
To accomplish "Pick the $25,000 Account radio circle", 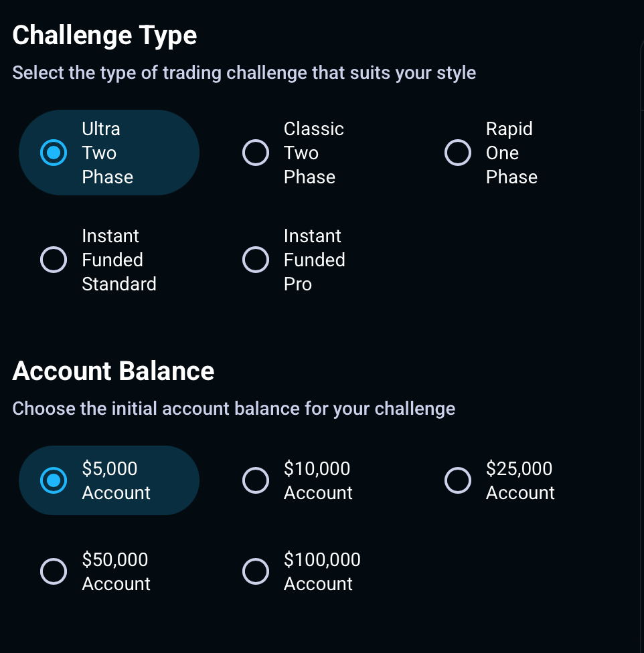I will click(457, 480).
